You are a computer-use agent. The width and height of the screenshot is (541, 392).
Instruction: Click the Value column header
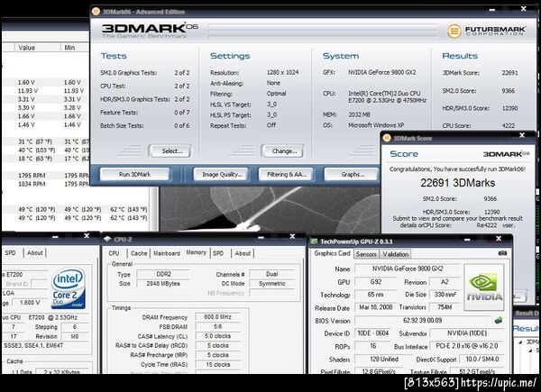[38, 48]
